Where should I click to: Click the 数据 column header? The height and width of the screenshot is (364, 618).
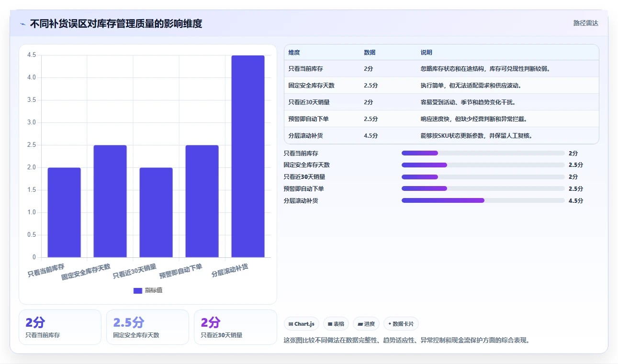[370, 53]
